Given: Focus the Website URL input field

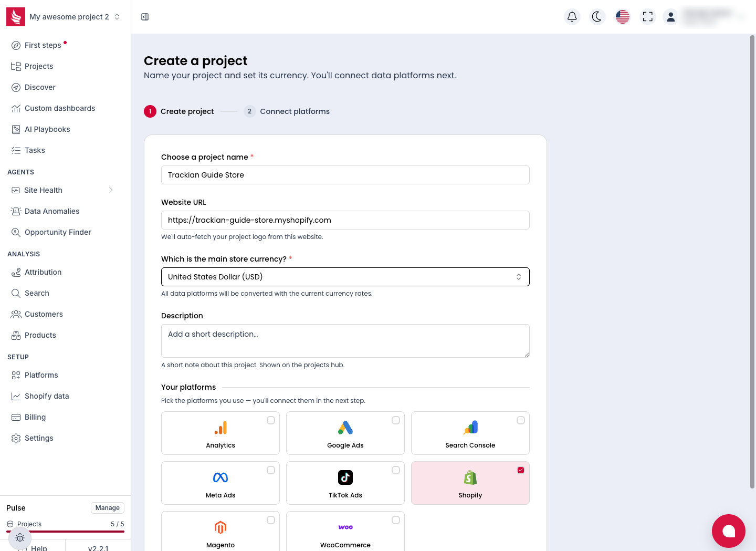Looking at the screenshot, I should 345,220.
